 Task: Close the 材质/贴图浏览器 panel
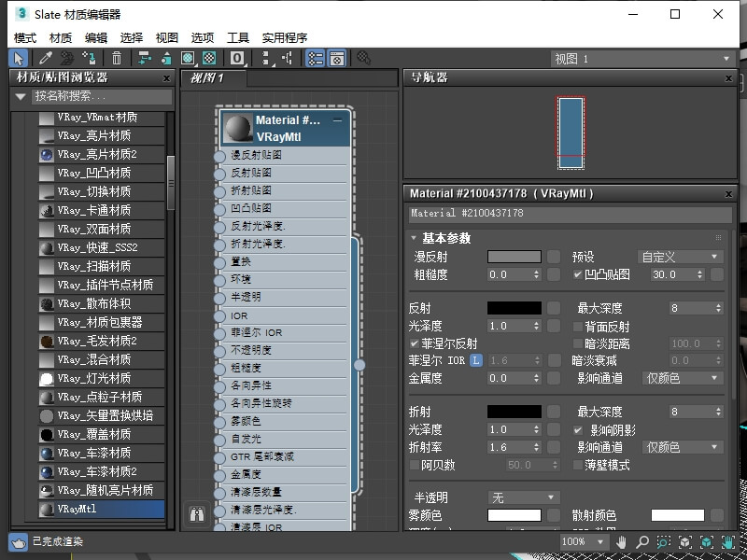click(x=167, y=78)
